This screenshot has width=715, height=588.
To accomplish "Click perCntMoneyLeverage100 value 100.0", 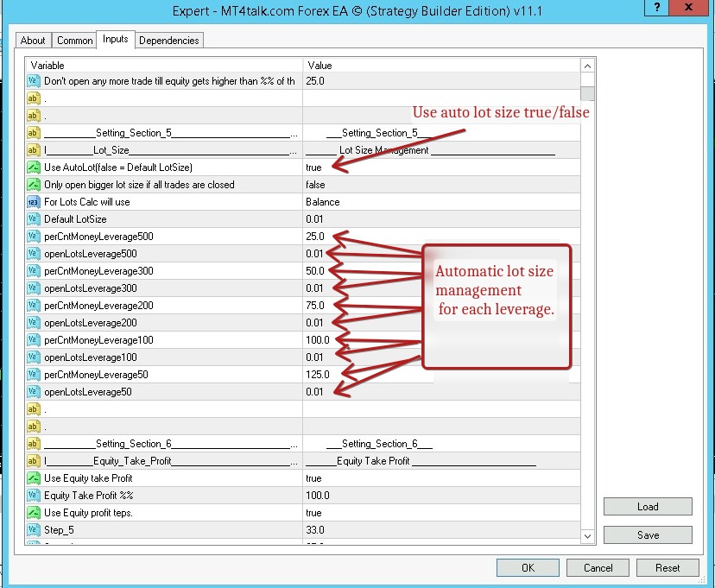I will pos(318,340).
